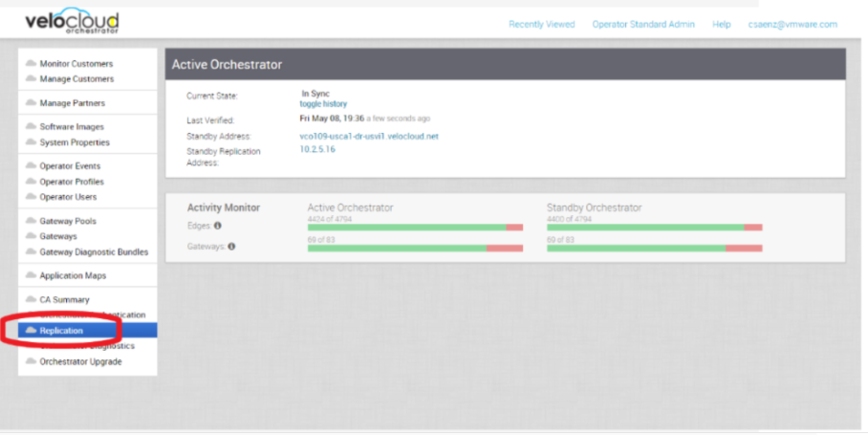This screenshot has width=868, height=435.
Task: Go to Operator Events page
Action: (x=70, y=166)
